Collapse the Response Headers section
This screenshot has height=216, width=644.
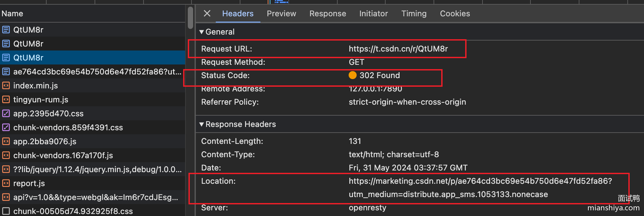coord(201,124)
